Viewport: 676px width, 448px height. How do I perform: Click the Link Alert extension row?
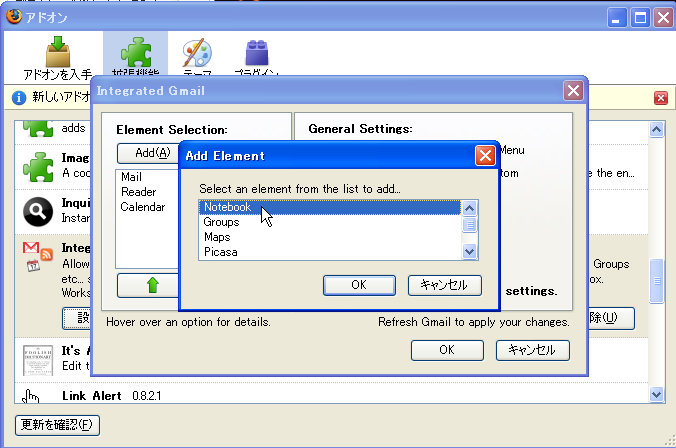[331, 395]
